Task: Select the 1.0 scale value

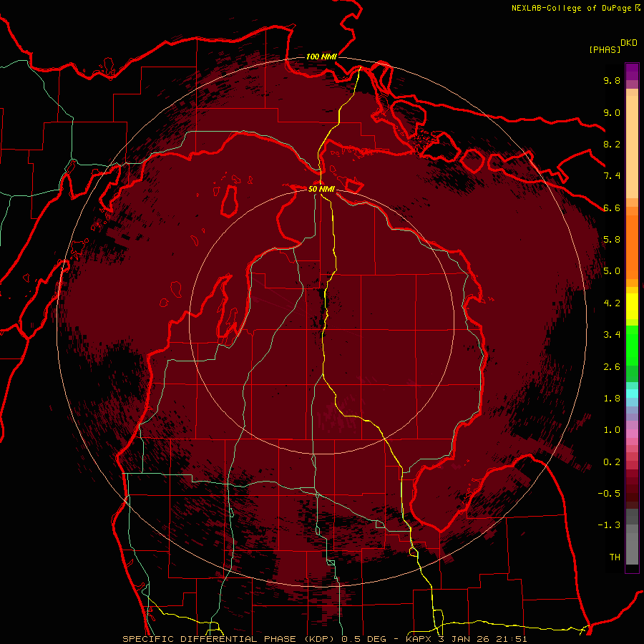Action: (612, 430)
